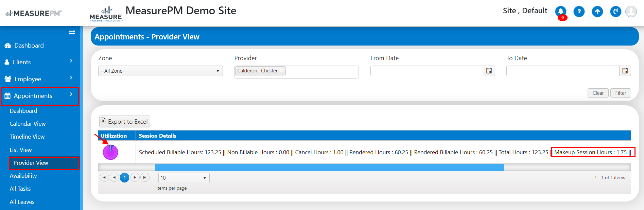Select page 1 in pager
Viewport: 644px width, 210px height.
[125, 177]
